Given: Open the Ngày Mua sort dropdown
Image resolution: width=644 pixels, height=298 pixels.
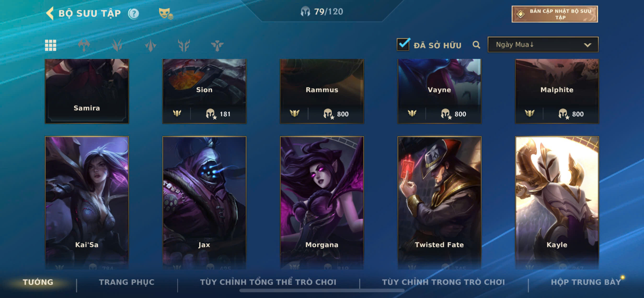Looking at the screenshot, I should coord(543,45).
